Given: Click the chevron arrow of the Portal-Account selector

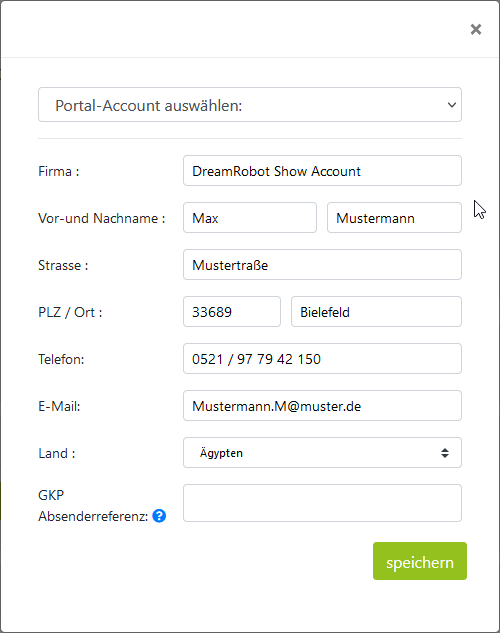Looking at the screenshot, I should click(452, 105).
